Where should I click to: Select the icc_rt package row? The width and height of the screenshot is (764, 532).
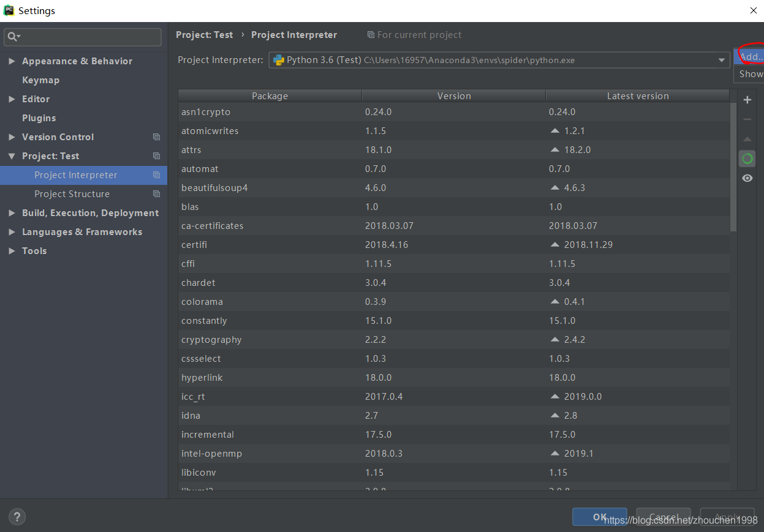click(453, 397)
